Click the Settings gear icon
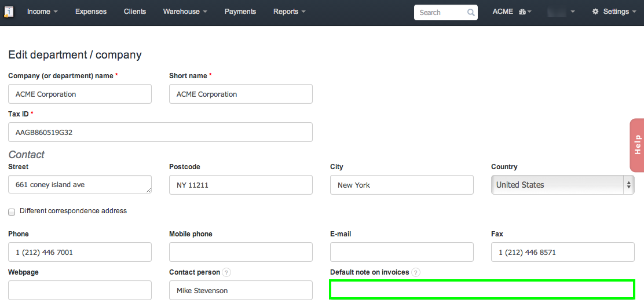 click(x=595, y=12)
